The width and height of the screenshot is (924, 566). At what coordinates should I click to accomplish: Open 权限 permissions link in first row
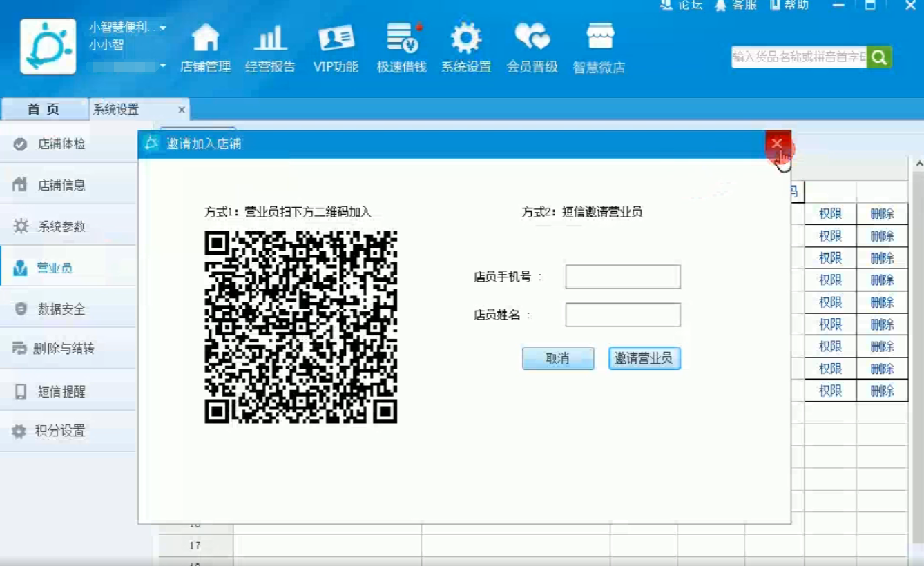tap(831, 213)
